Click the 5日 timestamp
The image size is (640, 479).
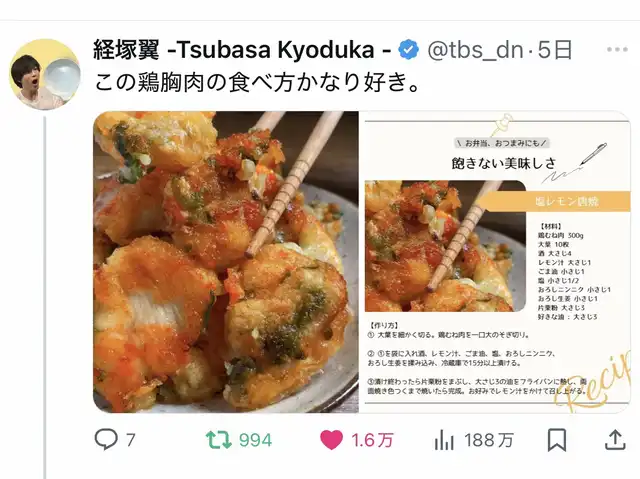pos(555,50)
